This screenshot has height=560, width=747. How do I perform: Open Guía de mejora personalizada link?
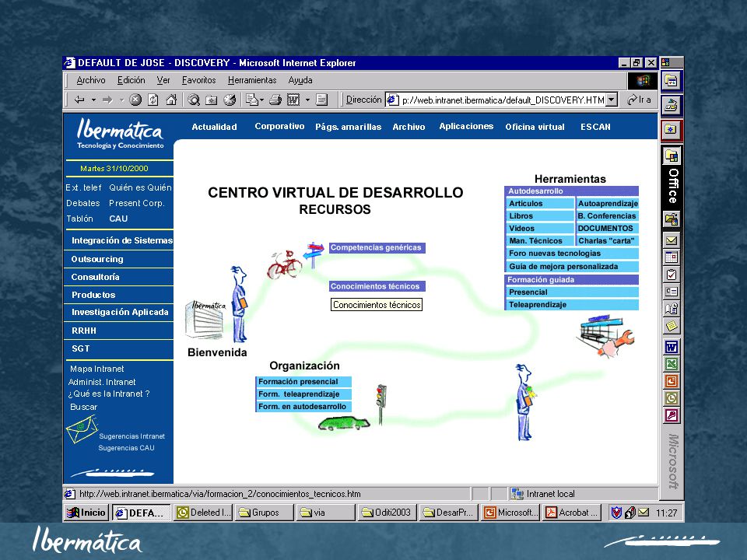click(572, 267)
